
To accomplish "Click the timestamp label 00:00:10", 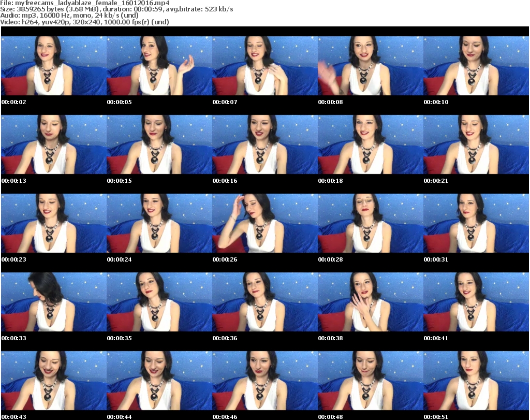I will (436, 102).
